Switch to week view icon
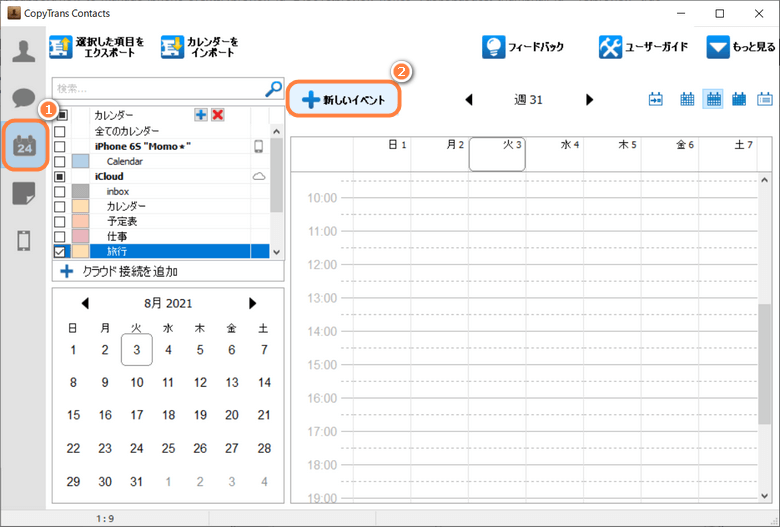 713,100
